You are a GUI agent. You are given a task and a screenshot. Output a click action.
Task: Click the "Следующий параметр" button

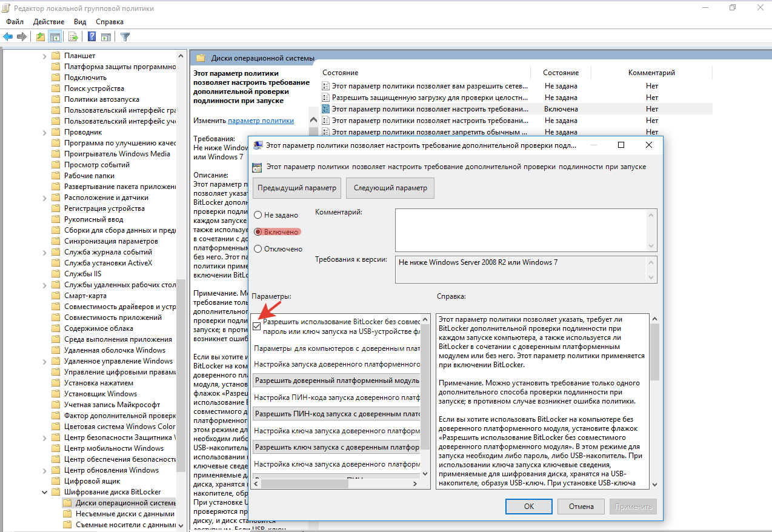pos(390,188)
